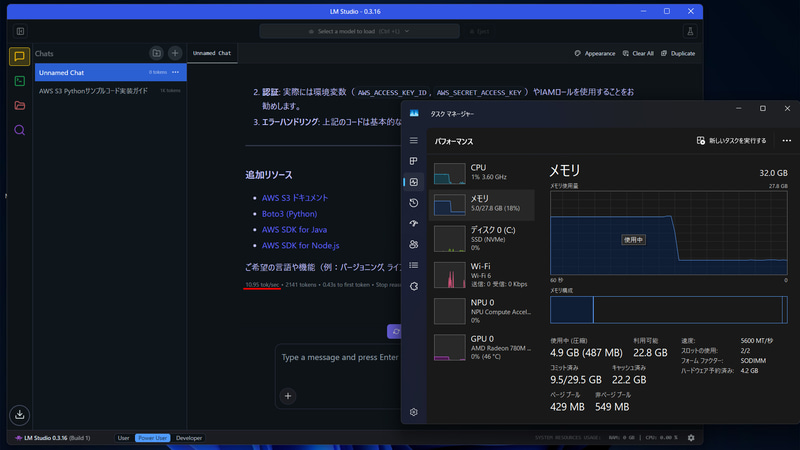Viewport: 800px width, 450px height.
Task: Open the flask settings icon in LM Studio
Action: coord(690,32)
